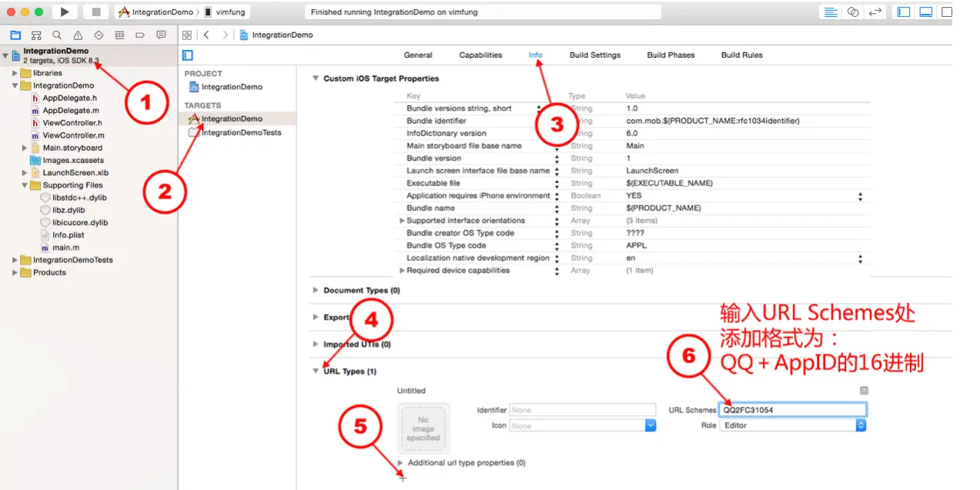Open the Project navigator folder icon
This screenshot has width=980, height=490.
[x=15, y=35]
